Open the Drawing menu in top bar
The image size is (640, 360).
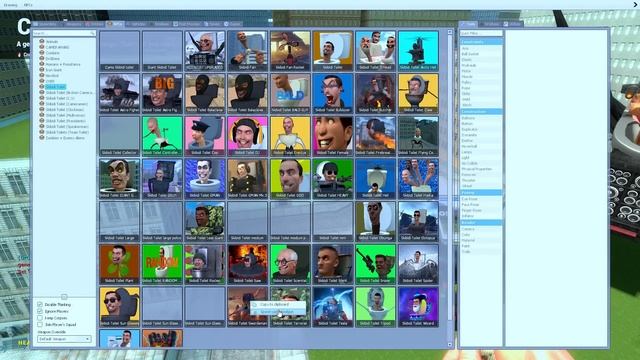(11, 5)
